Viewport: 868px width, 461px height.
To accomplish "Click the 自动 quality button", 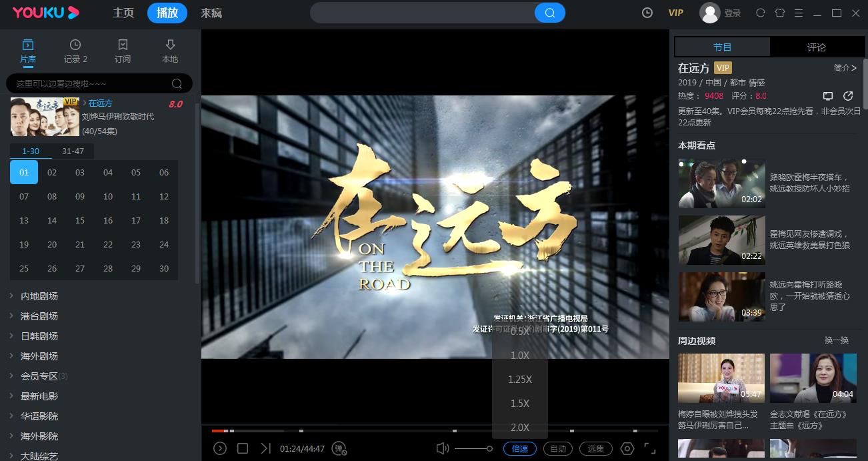I will coord(558,448).
